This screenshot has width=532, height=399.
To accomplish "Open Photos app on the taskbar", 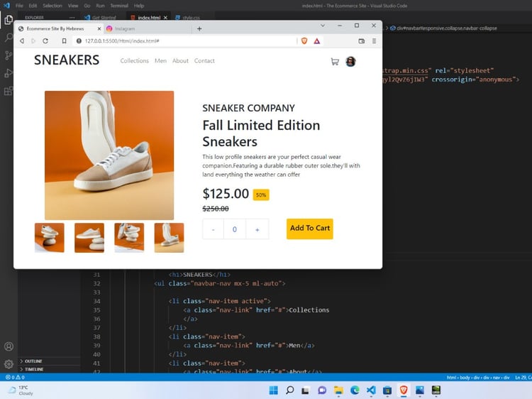I will point(420,390).
